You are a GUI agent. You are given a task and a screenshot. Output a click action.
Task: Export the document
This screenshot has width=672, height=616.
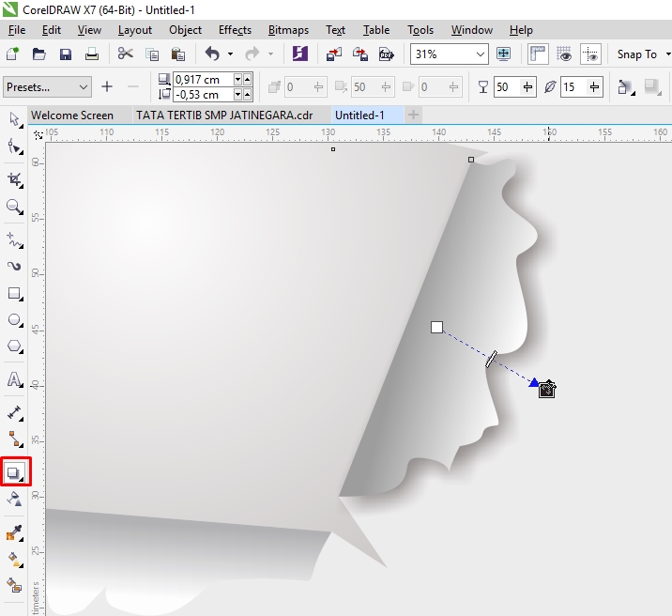click(360, 54)
